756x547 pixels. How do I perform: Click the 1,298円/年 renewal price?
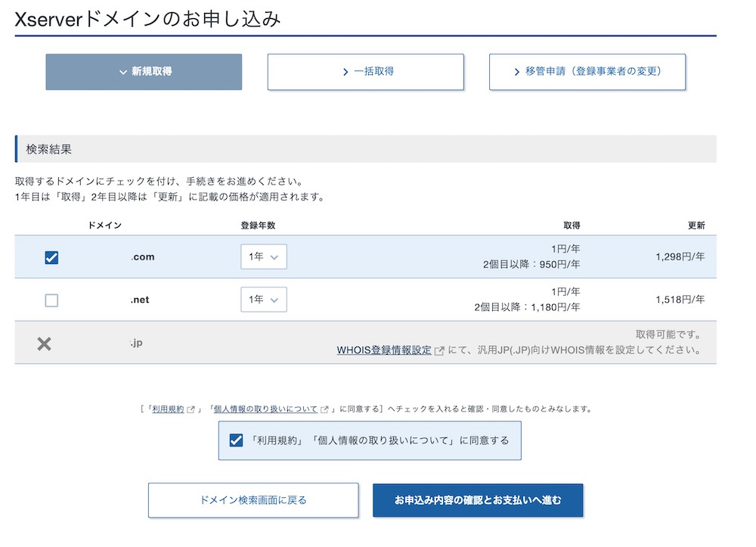point(680,256)
